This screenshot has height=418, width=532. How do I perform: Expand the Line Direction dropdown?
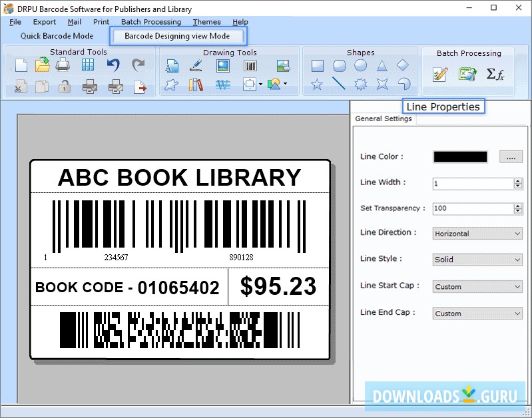[477, 234]
